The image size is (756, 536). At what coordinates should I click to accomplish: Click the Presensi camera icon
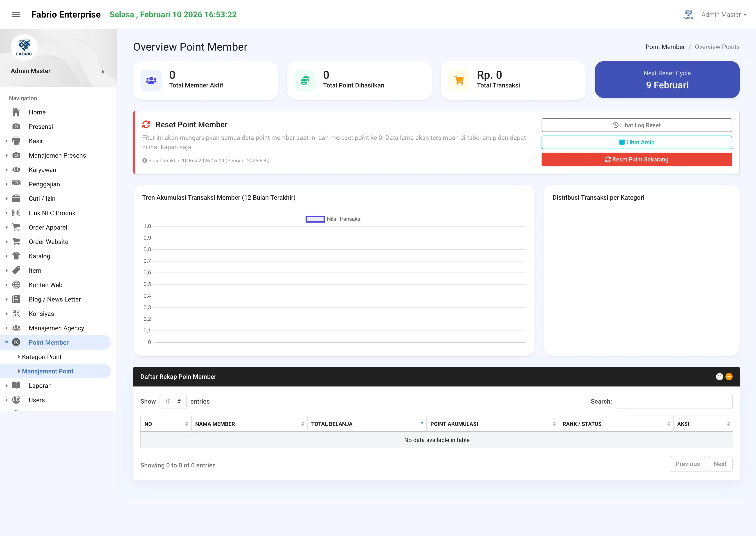[16, 126]
